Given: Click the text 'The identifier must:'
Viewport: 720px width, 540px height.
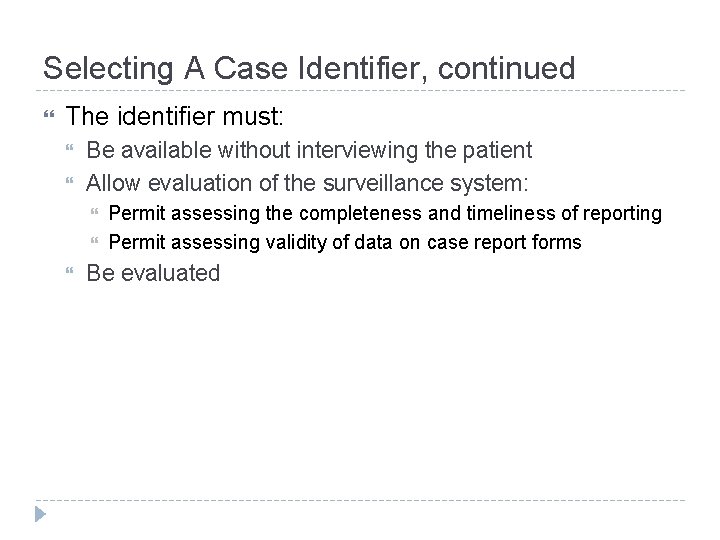Looking at the screenshot, I should (x=175, y=116).
